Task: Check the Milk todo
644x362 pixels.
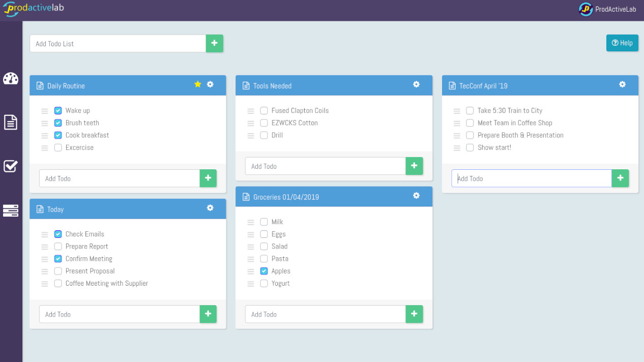Action: point(264,222)
